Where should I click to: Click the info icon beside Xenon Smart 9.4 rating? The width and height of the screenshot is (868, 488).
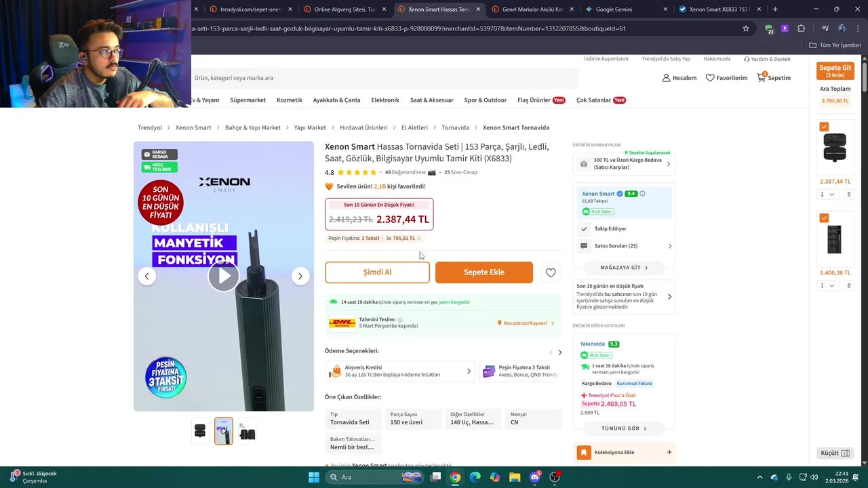tap(643, 194)
